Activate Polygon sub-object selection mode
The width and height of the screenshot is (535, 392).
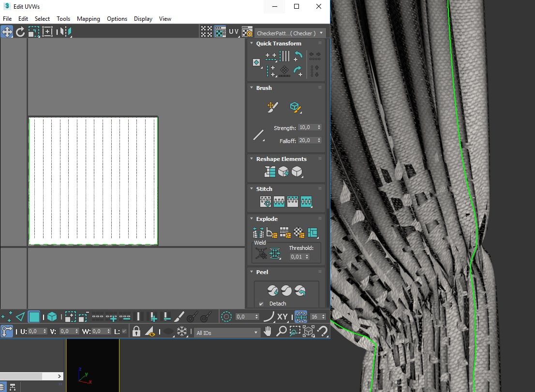[x=34, y=317]
